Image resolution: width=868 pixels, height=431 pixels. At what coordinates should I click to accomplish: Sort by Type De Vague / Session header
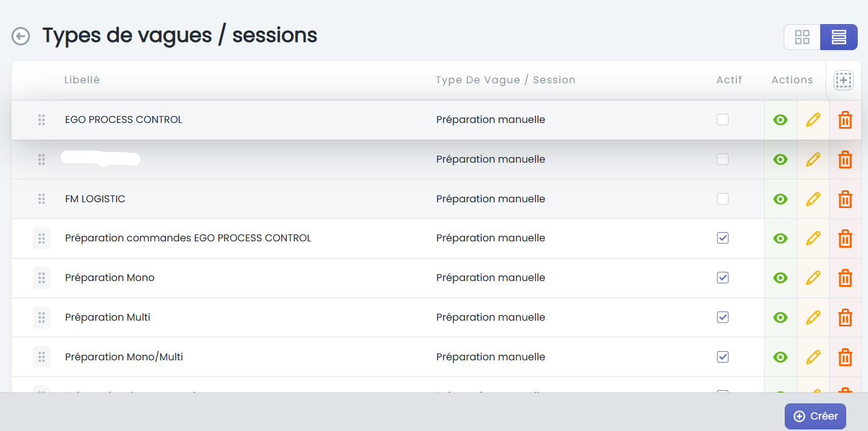[505, 80]
